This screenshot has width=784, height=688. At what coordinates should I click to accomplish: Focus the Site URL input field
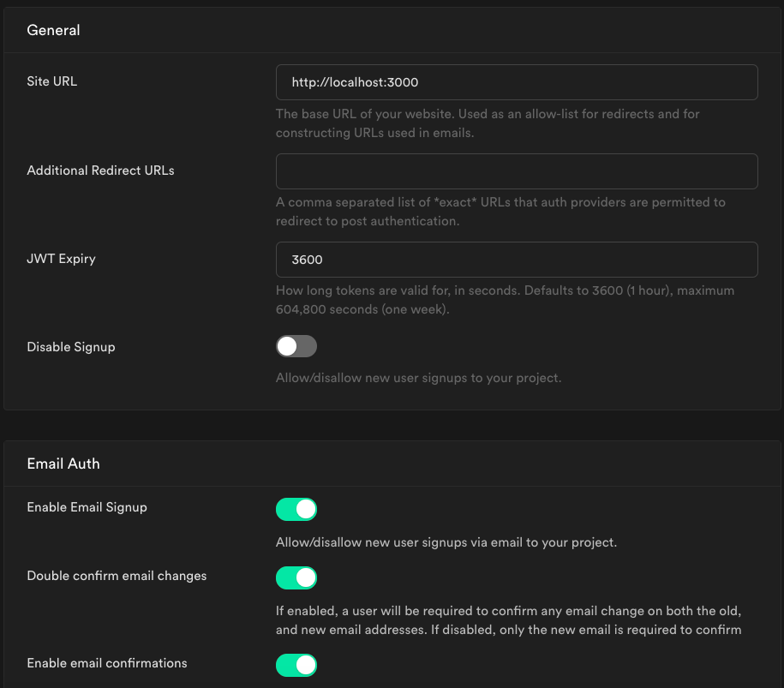coord(517,82)
